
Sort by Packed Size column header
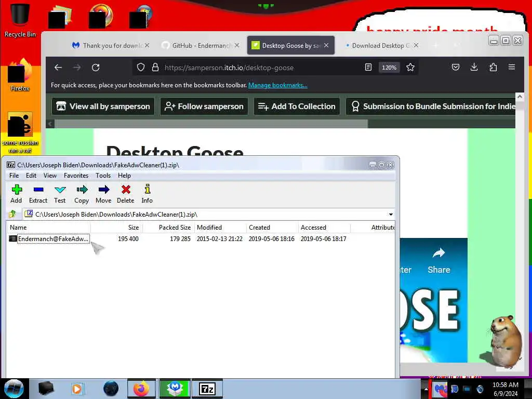pyautogui.click(x=169, y=228)
